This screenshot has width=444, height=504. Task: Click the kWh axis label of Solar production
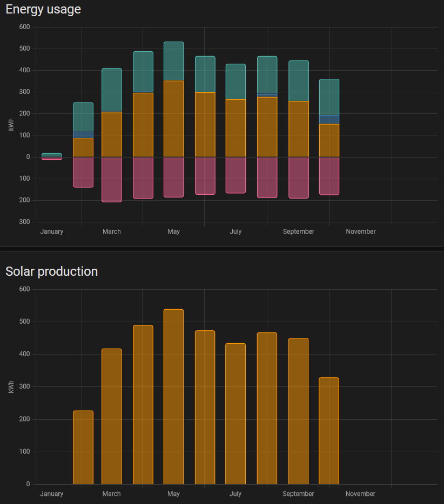pyautogui.click(x=11, y=387)
